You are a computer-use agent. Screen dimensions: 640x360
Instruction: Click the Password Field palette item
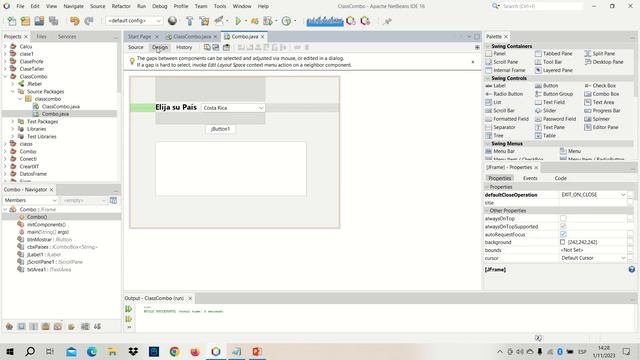[559, 119]
